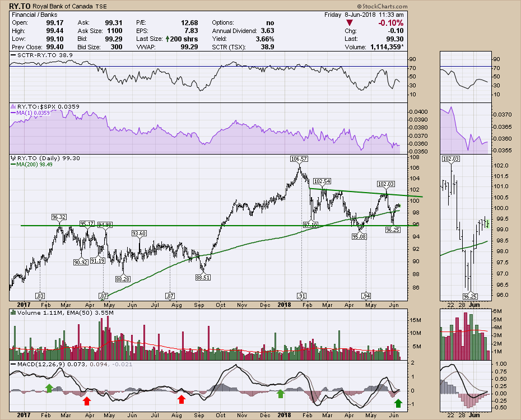Click the .83 dividend marker
The height and width of the screenshot is (420, 521).
pos(40,296)
